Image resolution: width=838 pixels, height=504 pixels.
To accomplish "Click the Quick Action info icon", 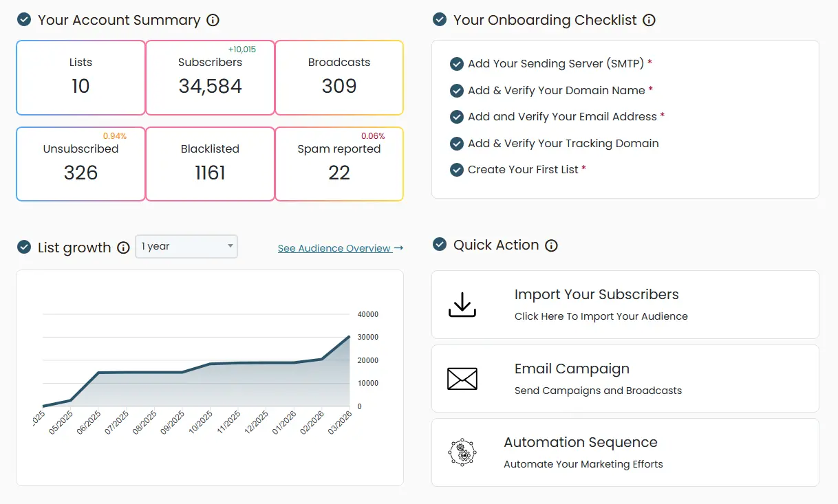I will point(551,245).
